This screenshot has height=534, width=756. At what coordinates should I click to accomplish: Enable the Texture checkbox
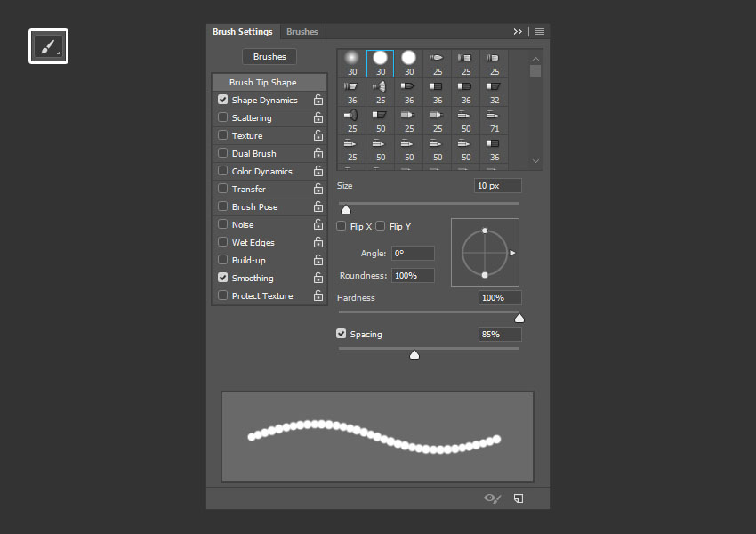coord(222,135)
